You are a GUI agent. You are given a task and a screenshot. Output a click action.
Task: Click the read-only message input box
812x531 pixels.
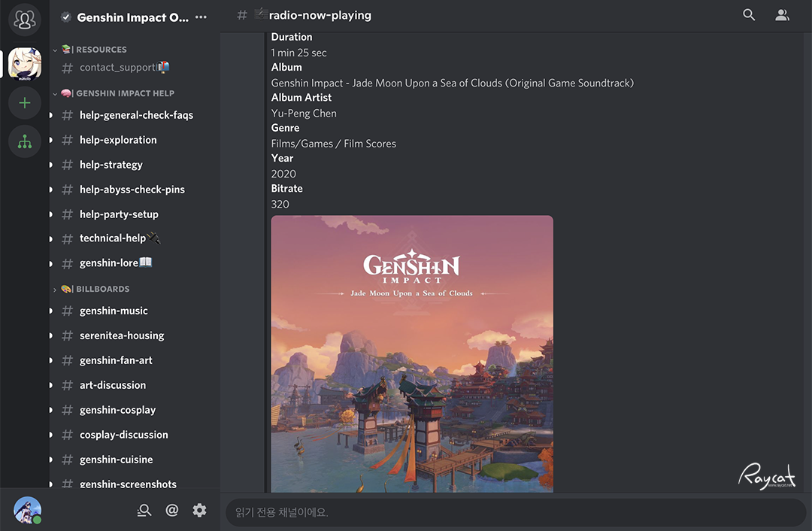[x=516, y=512]
